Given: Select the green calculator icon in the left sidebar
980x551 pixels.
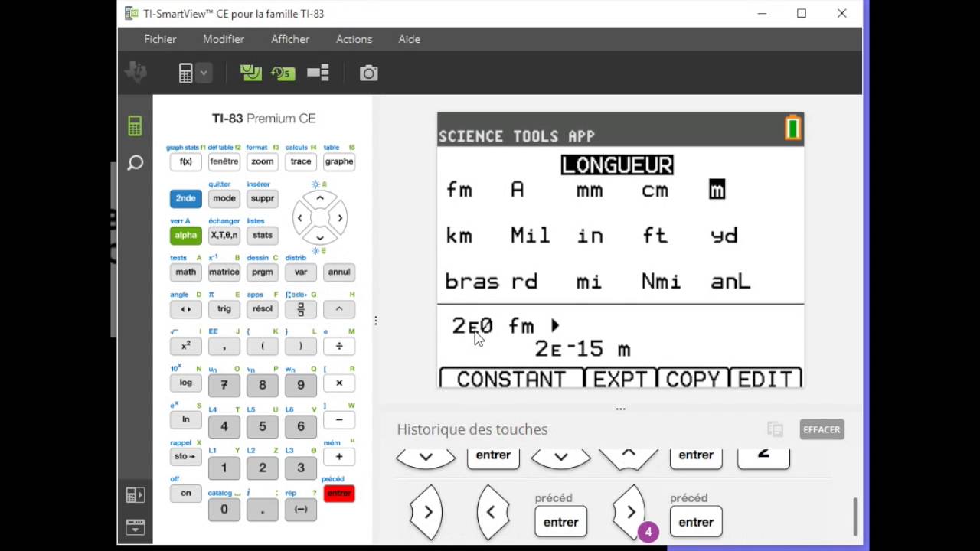Looking at the screenshot, I should (135, 126).
